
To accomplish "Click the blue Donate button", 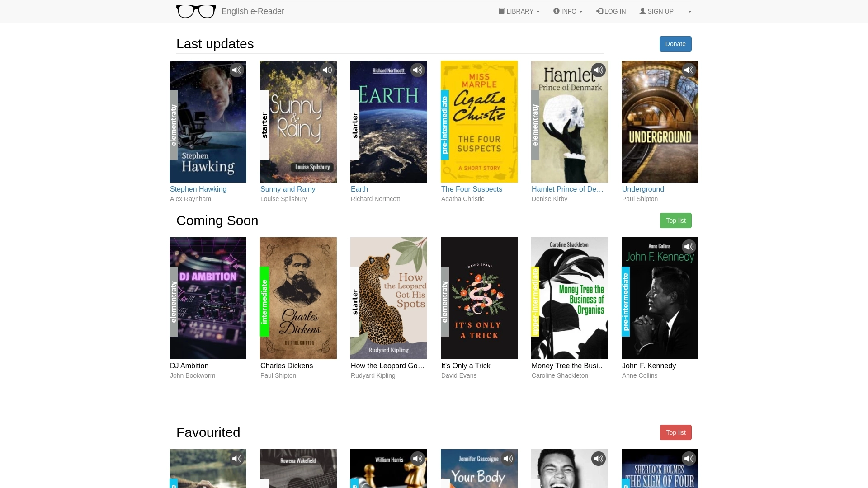I will point(675,44).
